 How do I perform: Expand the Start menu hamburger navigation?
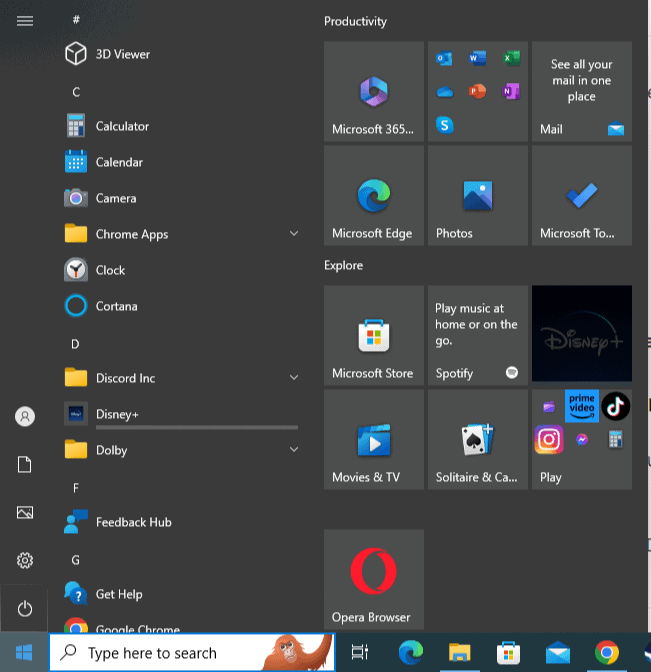(x=25, y=21)
